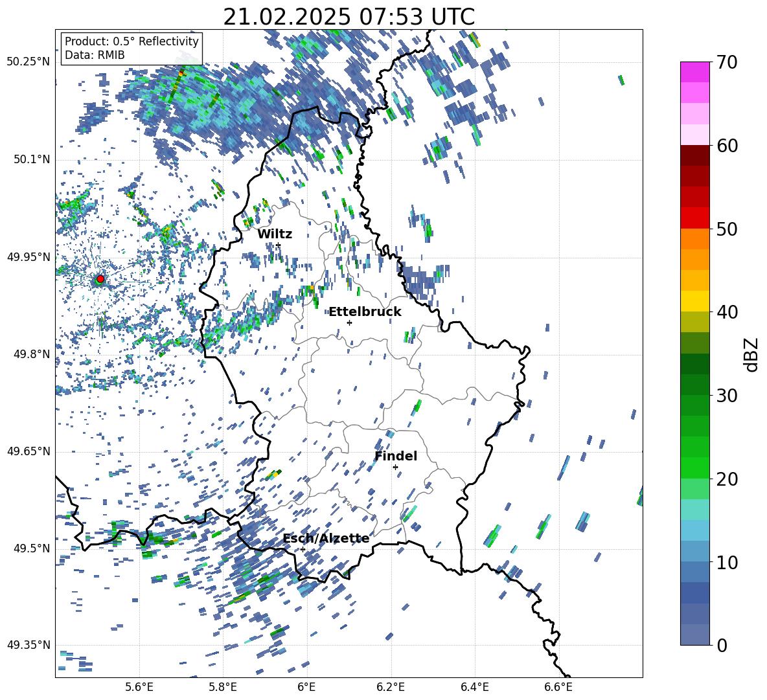The image size is (767, 700).
Task: Click the 49.5°N latitude tick label
Action: tap(31, 548)
